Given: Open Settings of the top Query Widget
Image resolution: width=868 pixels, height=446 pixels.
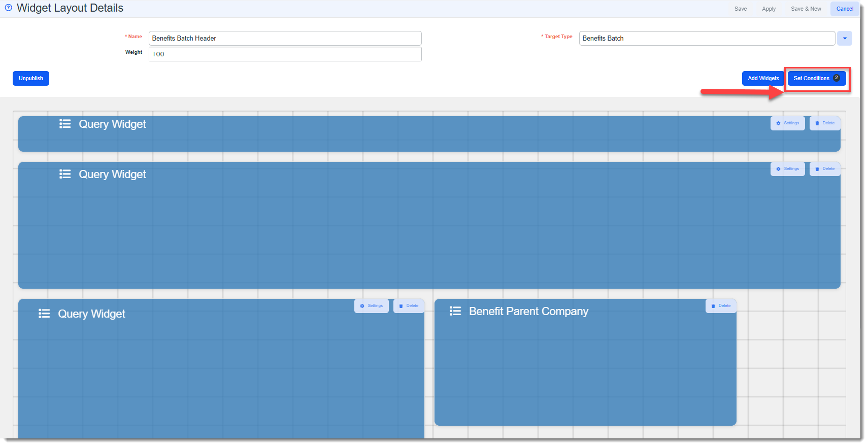Looking at the screenshot, I should 787,123.
